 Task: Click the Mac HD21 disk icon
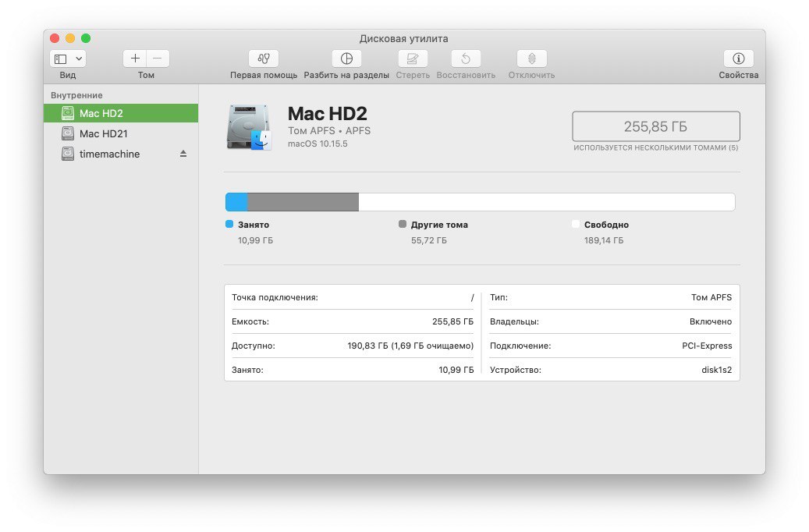pos(68,133)
